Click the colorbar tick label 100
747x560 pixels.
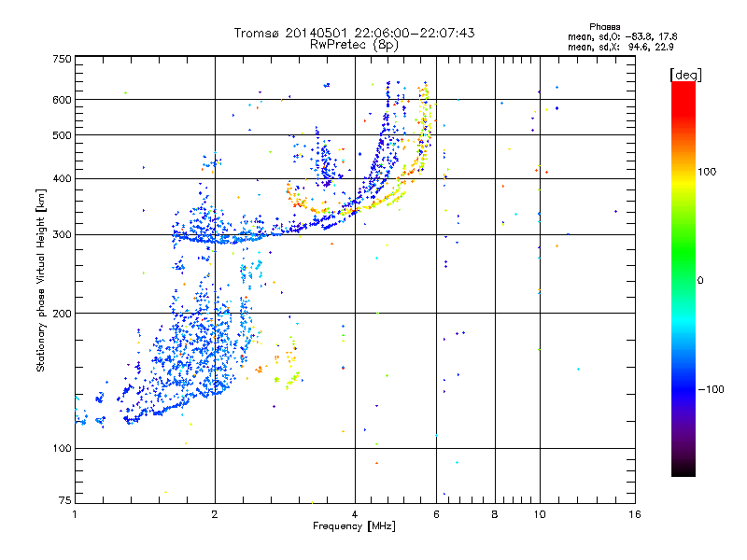coord(707,172)
